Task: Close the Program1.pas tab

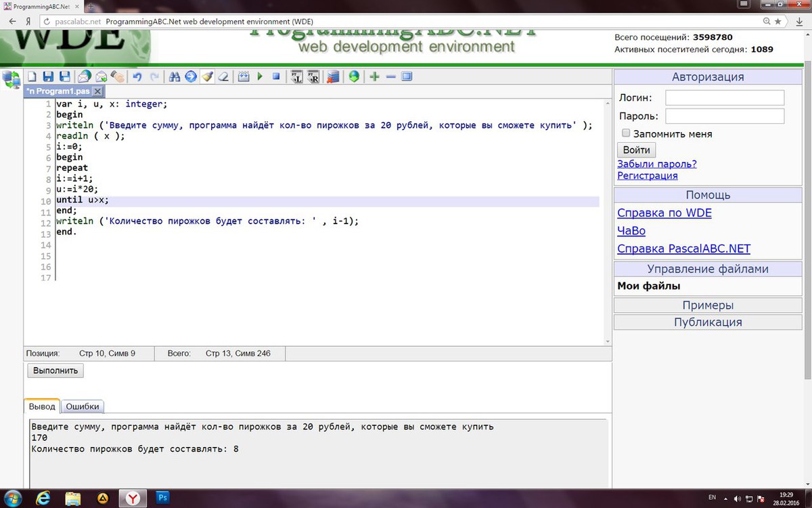Action: (x=97, y=91)
